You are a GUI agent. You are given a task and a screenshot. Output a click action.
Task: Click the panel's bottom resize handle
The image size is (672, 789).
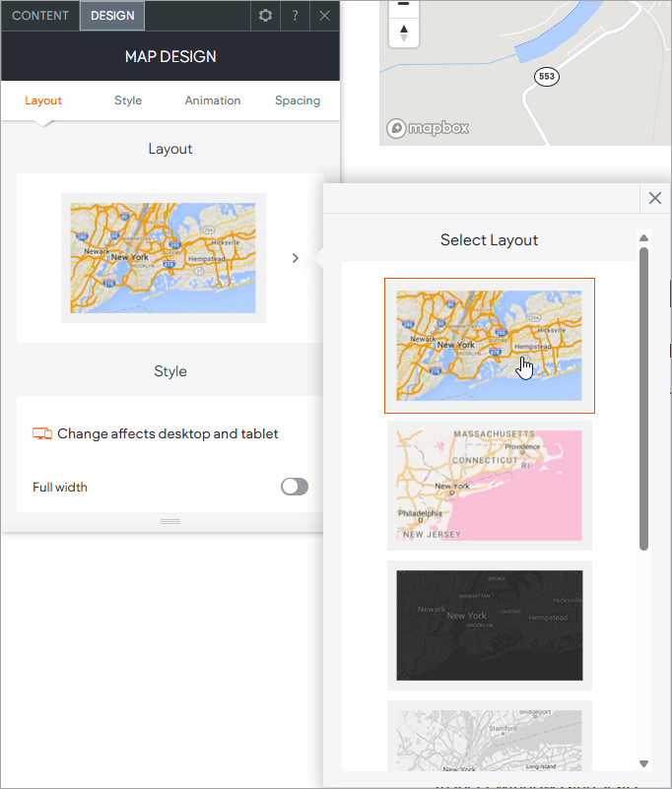coord(170,521)
